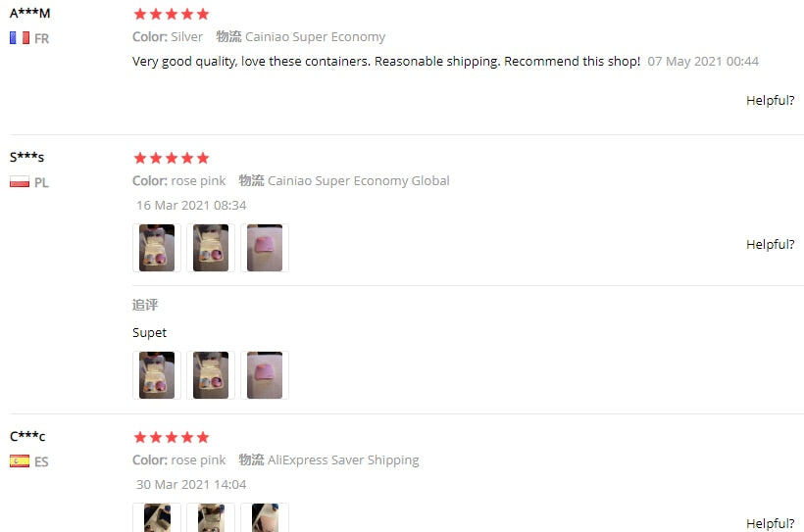This screenshot has width=804, height=532.
Task: Open the pink case photo in S***s's original review
Action: click(x=265, y=248)
